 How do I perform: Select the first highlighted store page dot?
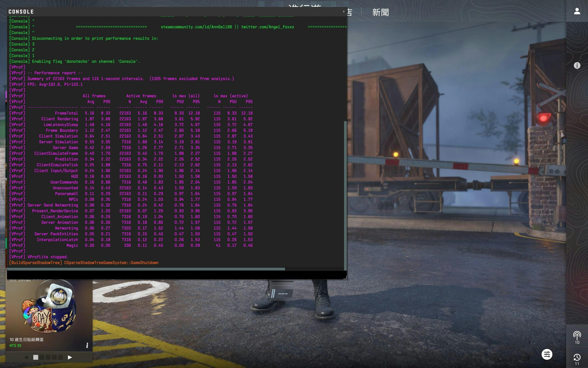[x=35, y=357]
